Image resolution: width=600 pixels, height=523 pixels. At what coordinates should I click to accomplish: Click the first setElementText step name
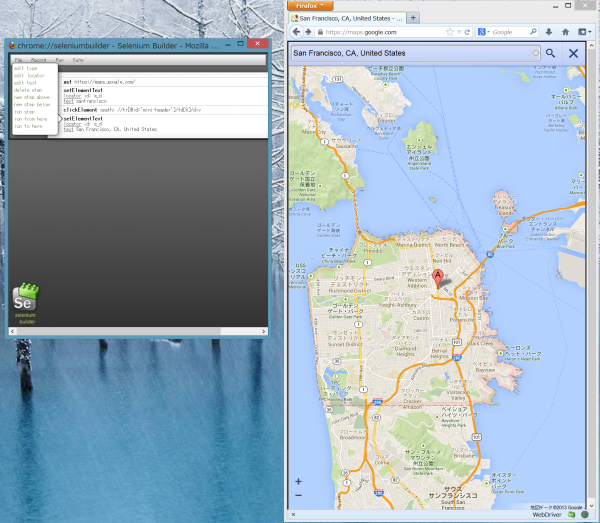83,90
